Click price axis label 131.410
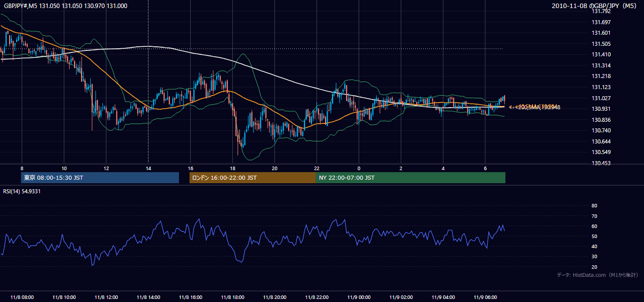 tap(601, 54)
